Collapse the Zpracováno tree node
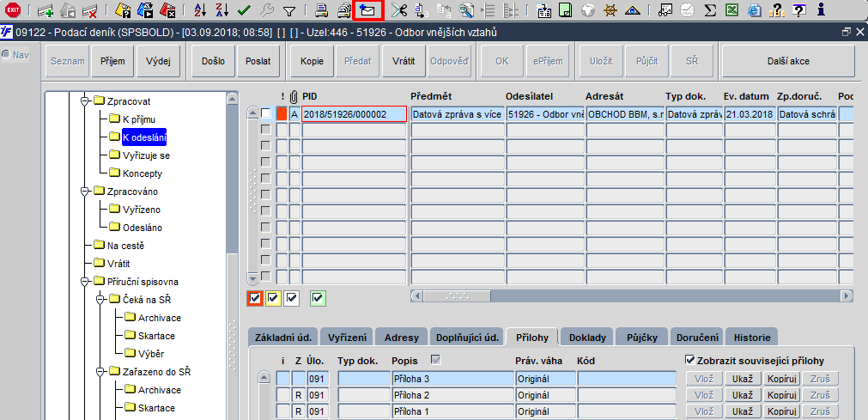 (x=85, y=192)
